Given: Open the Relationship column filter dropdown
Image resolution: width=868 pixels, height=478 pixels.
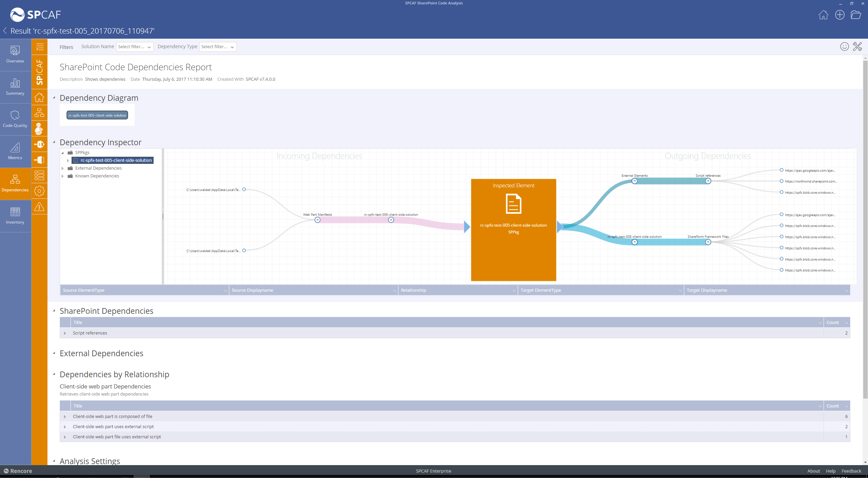Looking at the screenshot, I should click(514, 290).
